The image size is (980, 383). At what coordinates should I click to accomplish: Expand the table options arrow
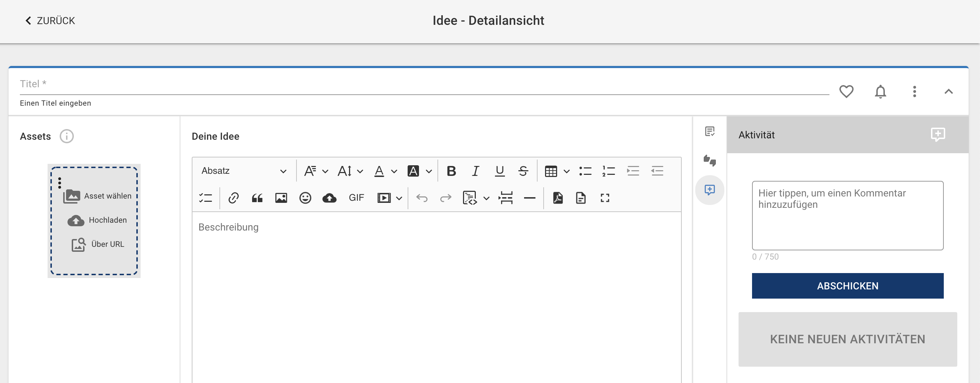(566, 171)
